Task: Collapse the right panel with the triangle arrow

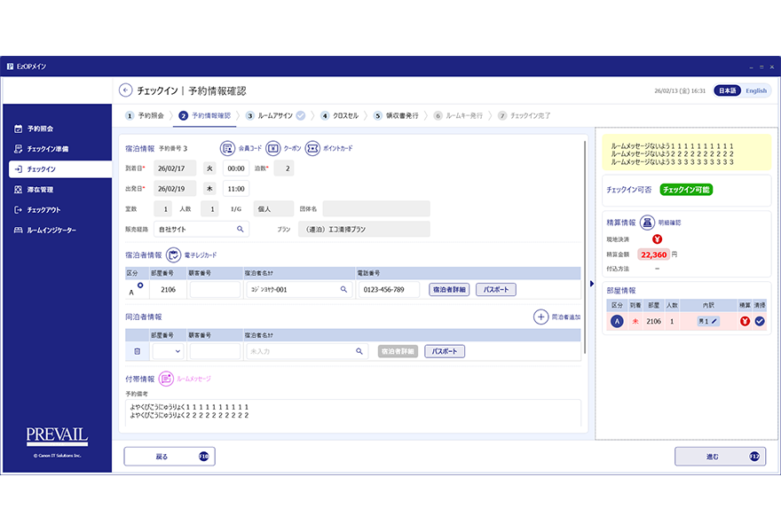Action: [591, 284]
